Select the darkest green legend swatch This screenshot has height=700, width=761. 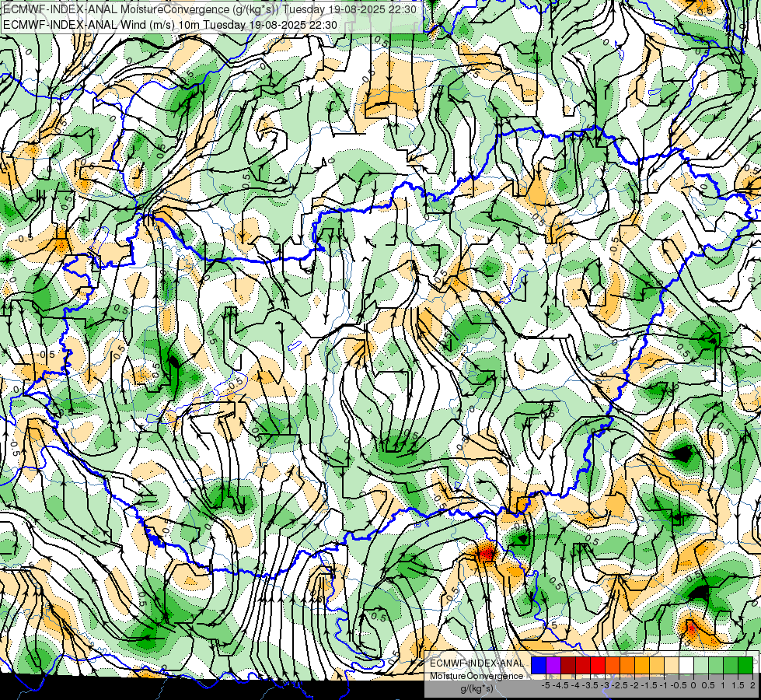click(745, 665)
